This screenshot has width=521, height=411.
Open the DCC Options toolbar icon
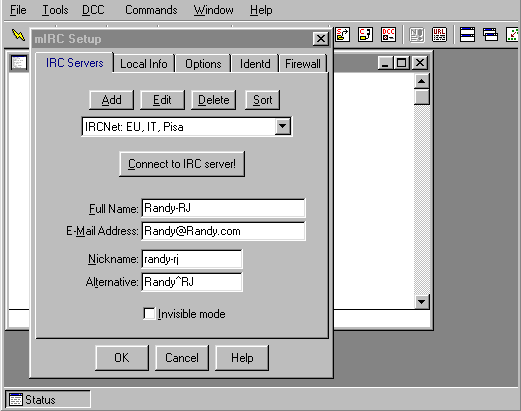point(388,35)
